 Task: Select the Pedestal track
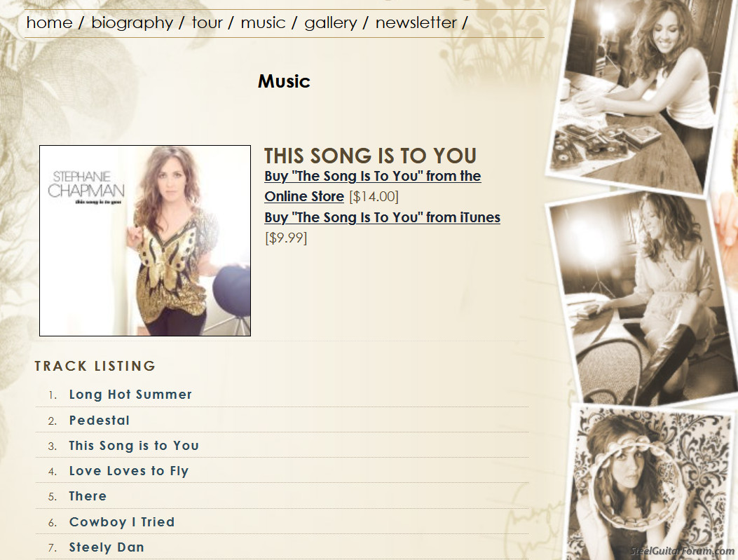pos(100,421)
